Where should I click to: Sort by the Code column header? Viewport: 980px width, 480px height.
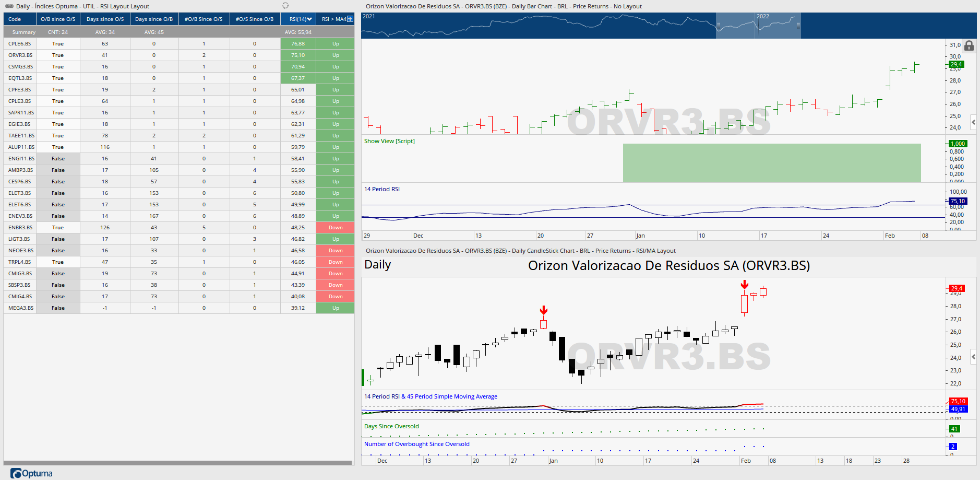tap(20, 19)
